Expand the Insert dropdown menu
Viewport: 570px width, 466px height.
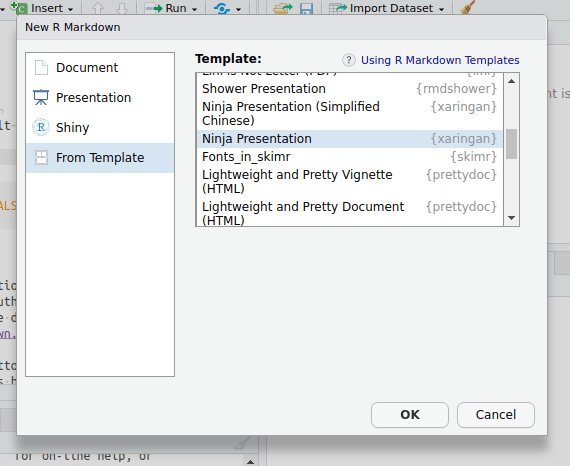[x=71, y=9]
